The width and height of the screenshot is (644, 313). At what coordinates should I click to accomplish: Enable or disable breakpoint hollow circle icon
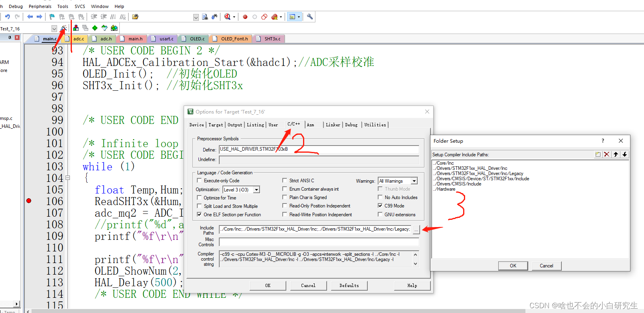pyautogui.click(x=255, y=17)
